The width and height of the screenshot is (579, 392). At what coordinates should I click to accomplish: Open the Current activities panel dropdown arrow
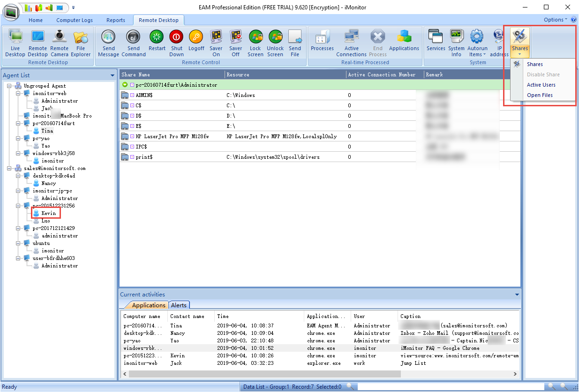click(517, 295)
